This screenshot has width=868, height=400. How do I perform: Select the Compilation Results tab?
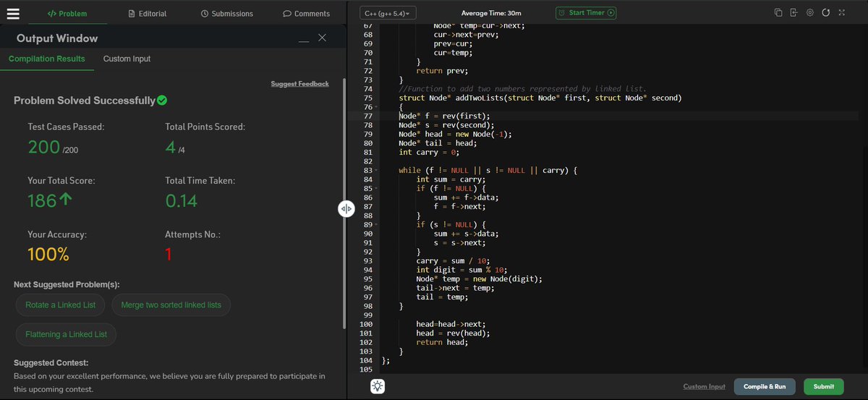(47, 59)
